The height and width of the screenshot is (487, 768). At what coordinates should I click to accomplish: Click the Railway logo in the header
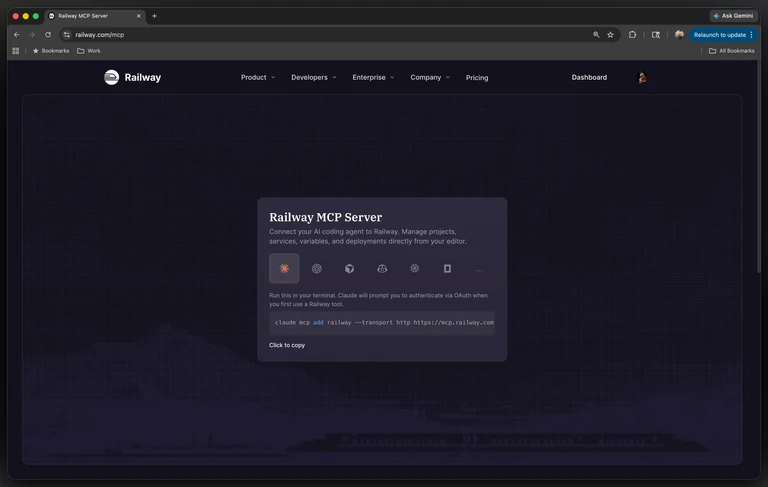tap(133, 77)
